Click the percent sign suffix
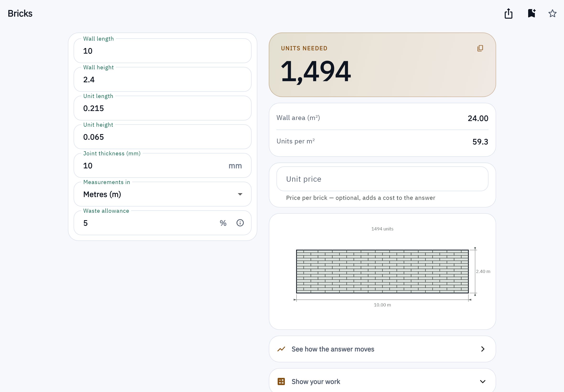 pos(223,223)
